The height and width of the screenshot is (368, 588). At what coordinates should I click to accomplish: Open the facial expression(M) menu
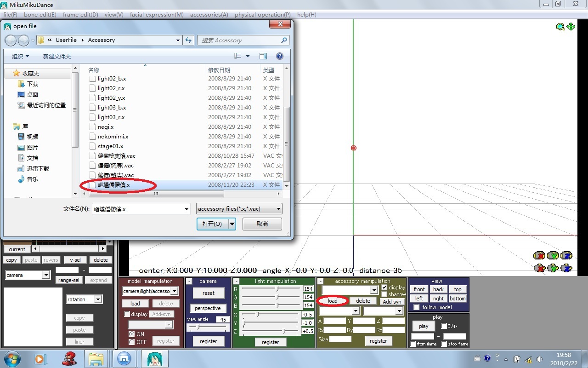[x=157, y=15]
